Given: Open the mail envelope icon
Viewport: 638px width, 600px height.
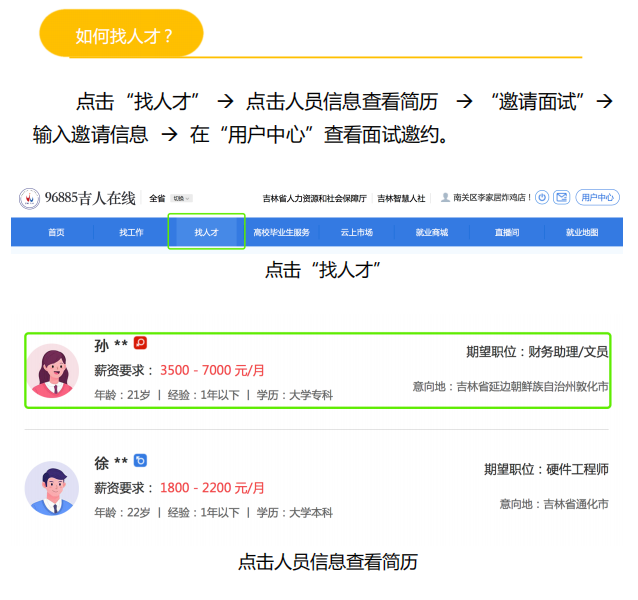Looking at the screenshot, I should (562, 198).
